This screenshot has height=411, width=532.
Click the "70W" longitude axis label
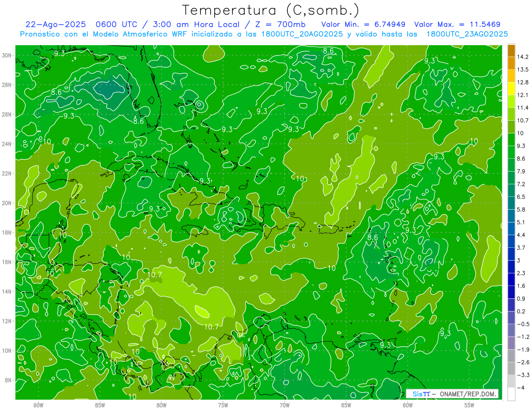point(285,405)
